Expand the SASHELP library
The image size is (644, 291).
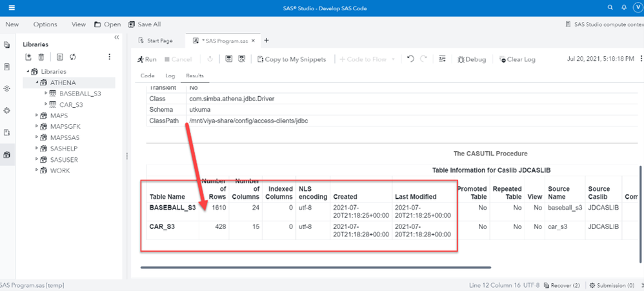point(37,148)
